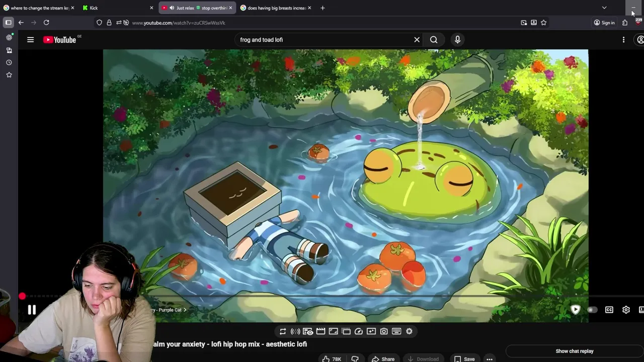Toggle cinema mode clapperboard icon
This screenshot has height=362, width=644.
320,331
